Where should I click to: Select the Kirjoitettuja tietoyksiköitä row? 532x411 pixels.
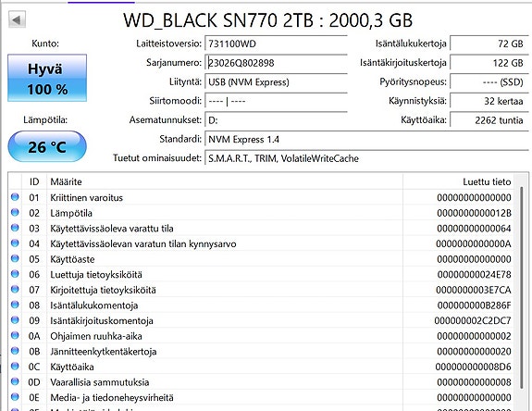tap(261, 290)
